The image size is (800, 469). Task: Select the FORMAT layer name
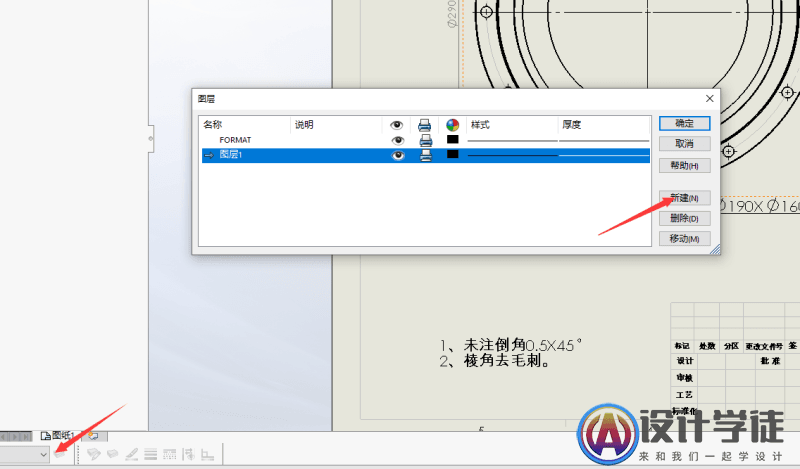pos(235,140)
